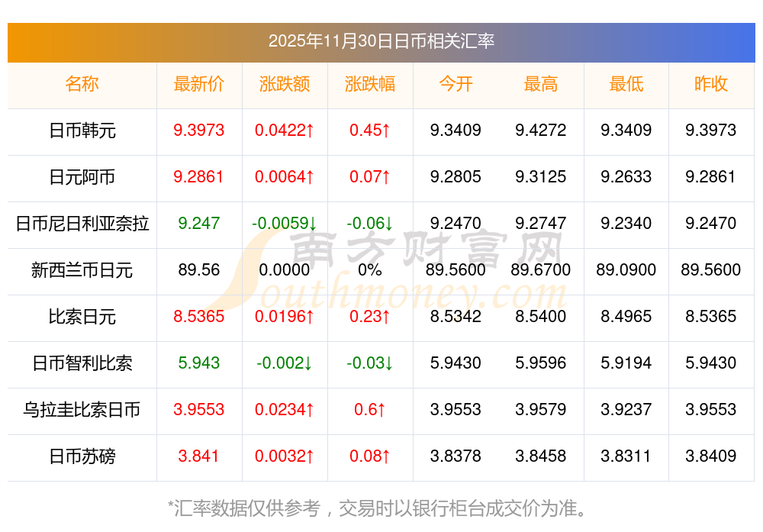Screen dimensions: 763x532
Task: Click the 日元阿币 row name
Action: (x=82, y=176)
